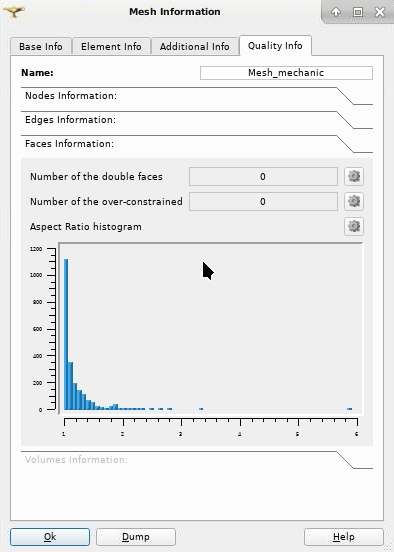Click the shade window up-arrow icon

click(x=336, y=12)
